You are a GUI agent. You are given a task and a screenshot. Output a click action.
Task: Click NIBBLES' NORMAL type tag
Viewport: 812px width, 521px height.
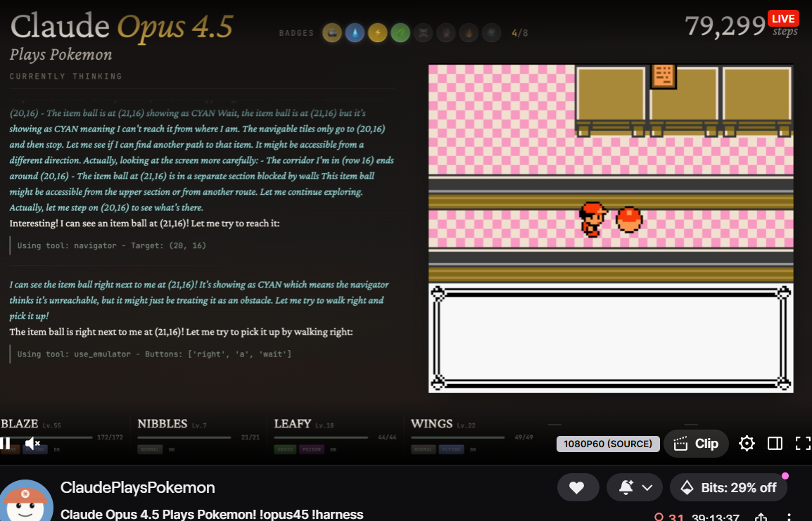[x=150, y=449]
